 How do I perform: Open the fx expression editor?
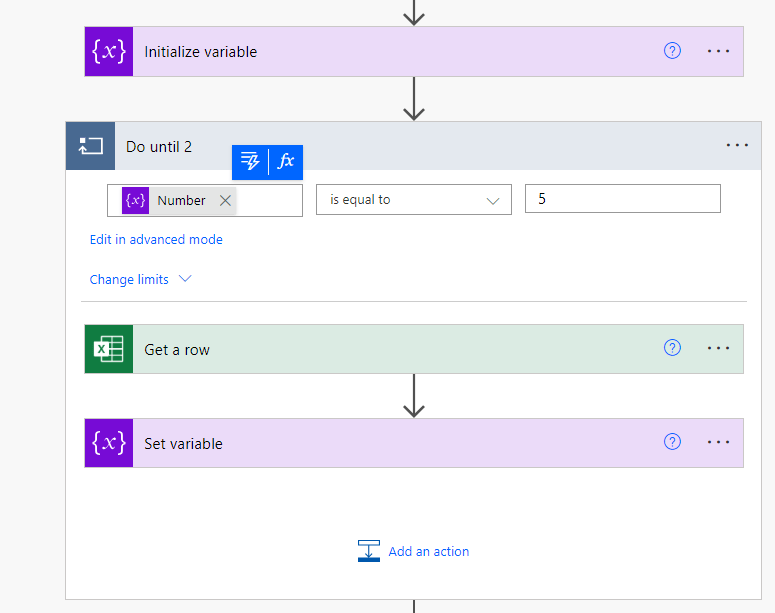(286, 162)
